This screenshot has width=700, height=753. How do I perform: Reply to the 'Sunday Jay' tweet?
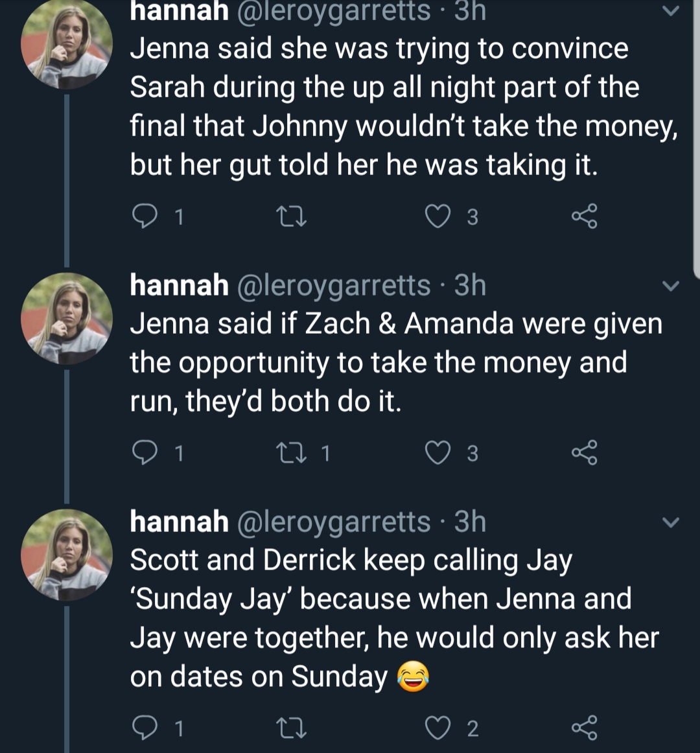pyautogui.click(x=145, y=728)
